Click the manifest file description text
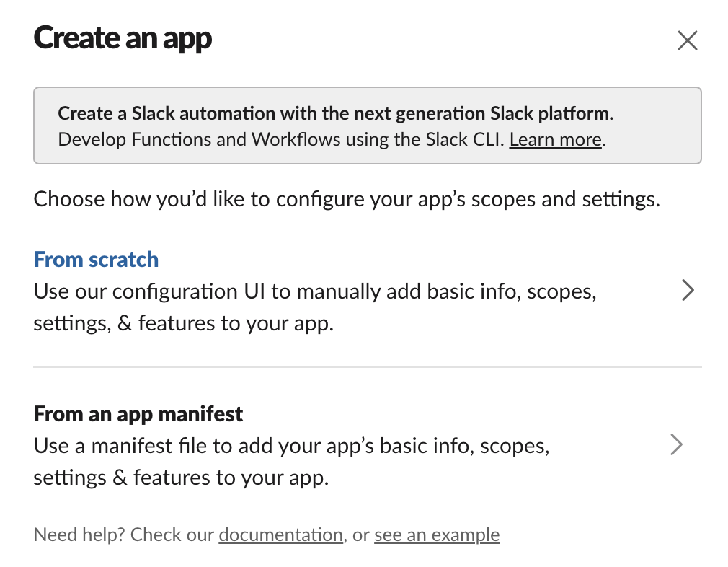Viewport: 728px width, 567px height. (288, 461)
